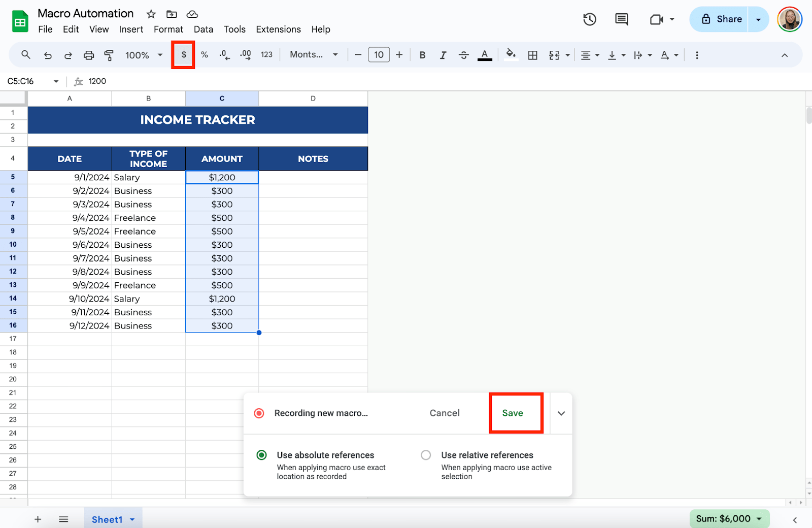Click the currency format dollar icon
The width and height of the screenshot is (812, 528).
184,55
